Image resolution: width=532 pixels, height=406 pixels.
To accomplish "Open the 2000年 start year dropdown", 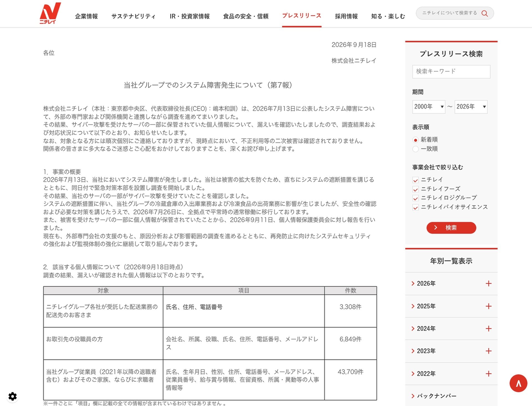I will 429,107.
